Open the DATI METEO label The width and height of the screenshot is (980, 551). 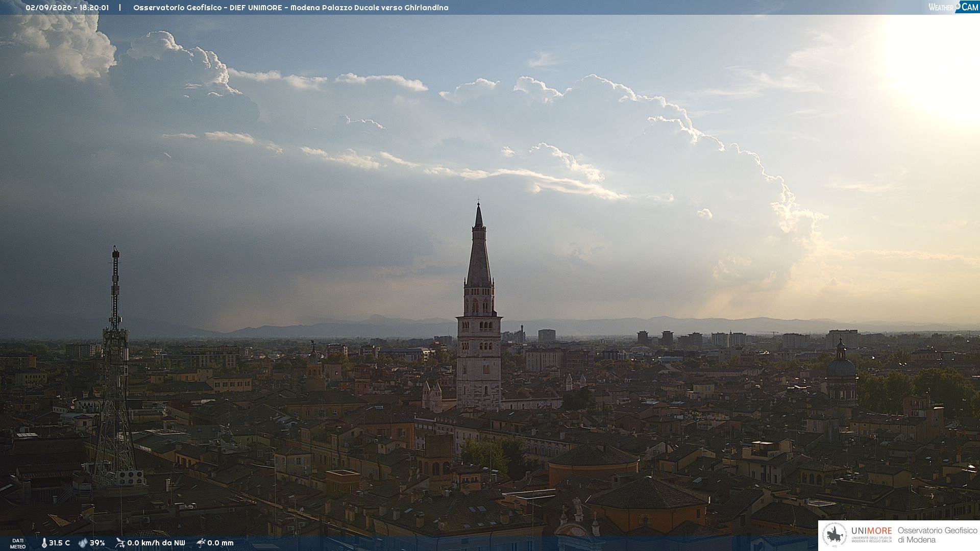18,543
